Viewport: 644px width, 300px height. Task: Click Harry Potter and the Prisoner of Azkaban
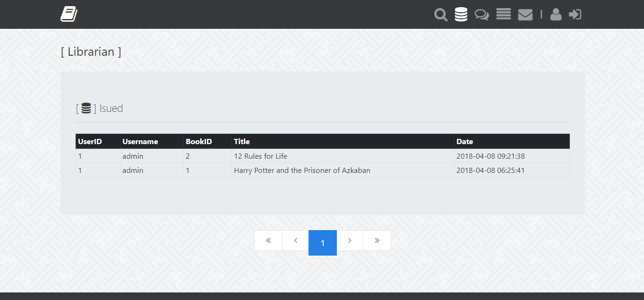(x=302, y=170)
